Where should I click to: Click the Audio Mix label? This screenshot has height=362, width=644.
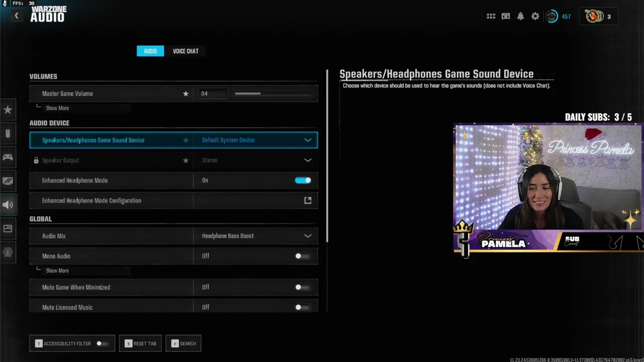(54, 236)
